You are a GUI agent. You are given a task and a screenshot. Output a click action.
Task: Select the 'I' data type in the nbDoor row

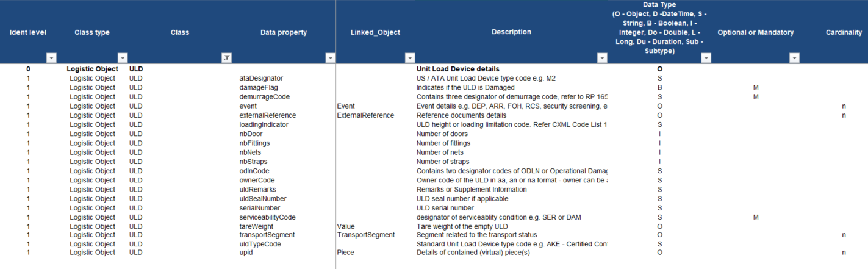tap(660, 134)
